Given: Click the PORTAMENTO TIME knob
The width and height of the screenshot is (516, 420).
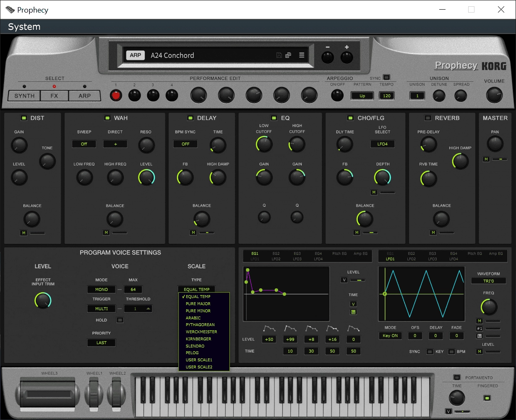Looking at the screenshot, I should coord(457,398).
